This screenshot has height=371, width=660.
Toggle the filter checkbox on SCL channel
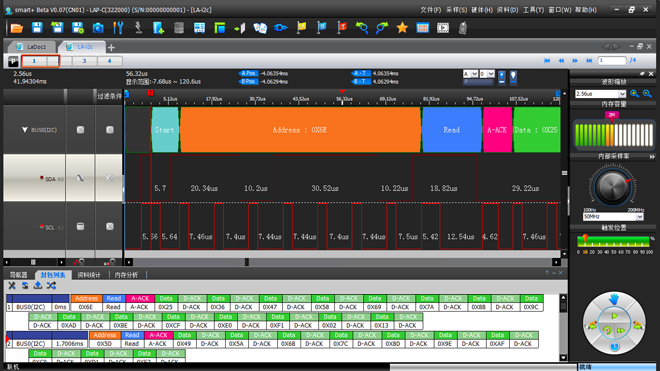pos(110,227)
